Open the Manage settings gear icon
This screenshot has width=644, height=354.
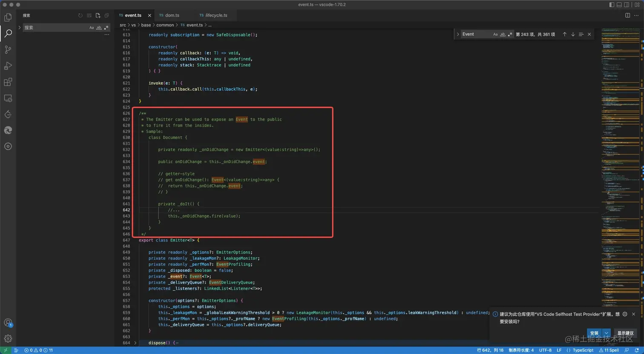[8, 338]
